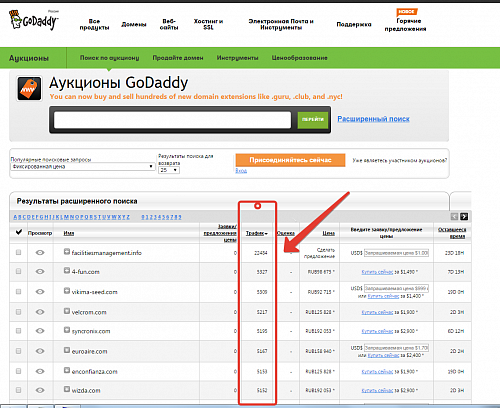This screenshot has height=408, width=500.
Task: Check the box for wizda.com
Action: [18, 390]
